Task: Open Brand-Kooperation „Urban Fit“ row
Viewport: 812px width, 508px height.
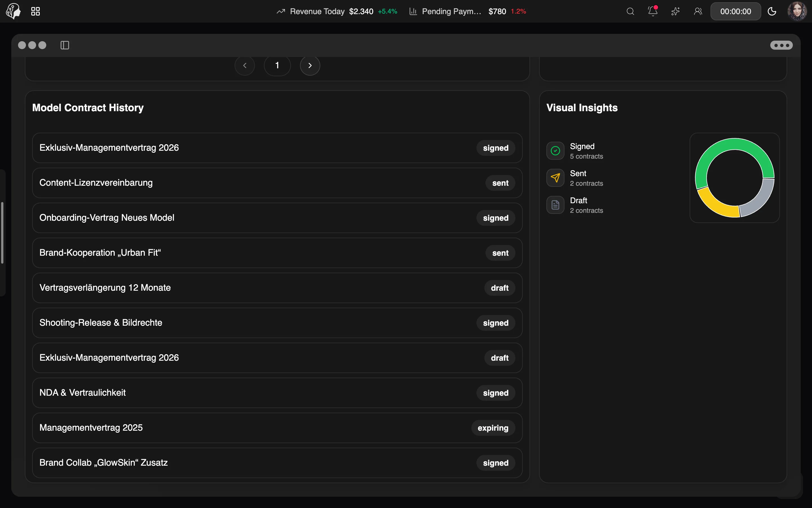Action: 277,253
